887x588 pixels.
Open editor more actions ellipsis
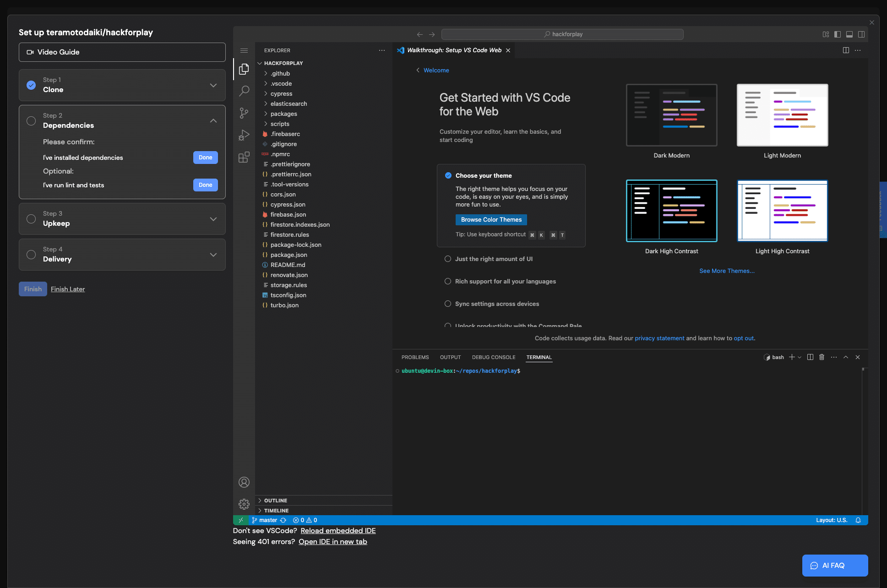(858, 50)
